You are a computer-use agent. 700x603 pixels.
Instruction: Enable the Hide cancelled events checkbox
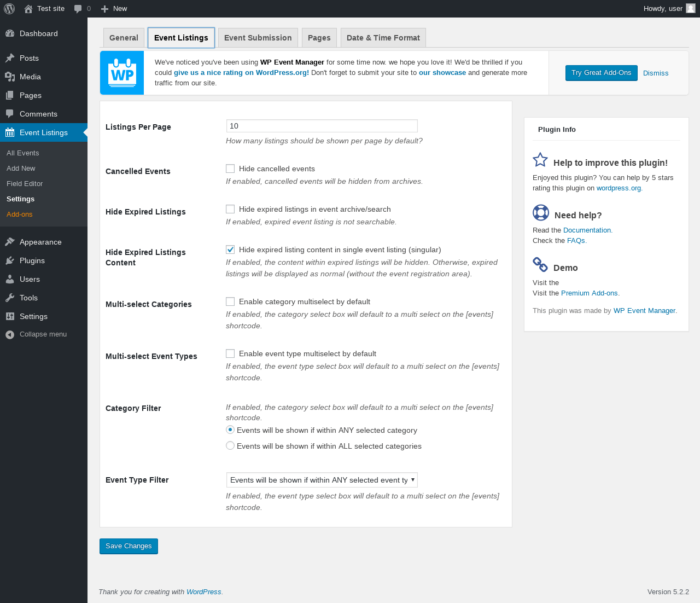pyautogui.click(x=230, y=169)
